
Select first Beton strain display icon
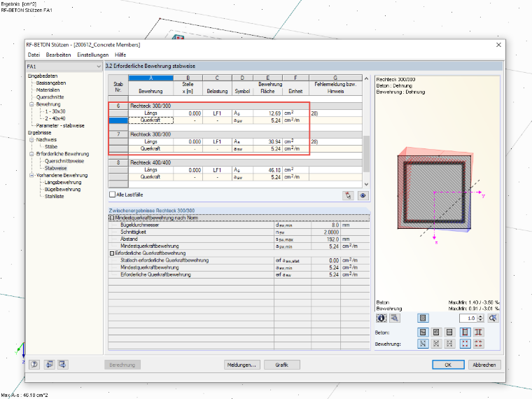tap(423, 332)
